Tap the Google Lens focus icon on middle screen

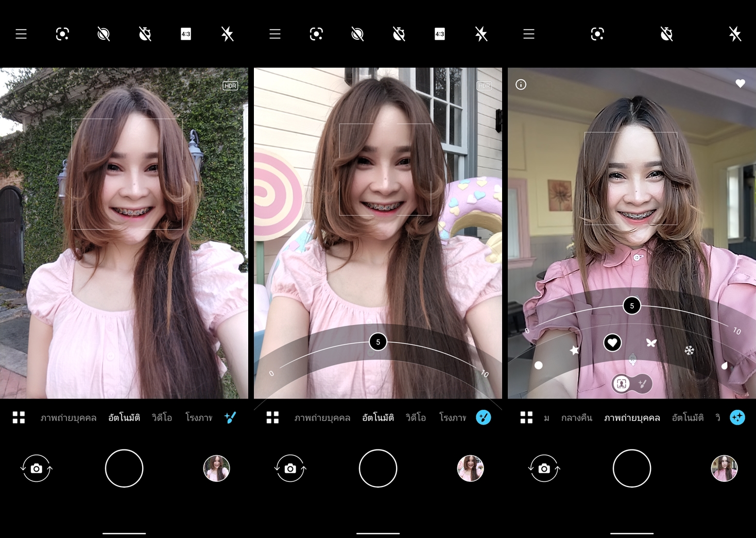pos(316,34)
